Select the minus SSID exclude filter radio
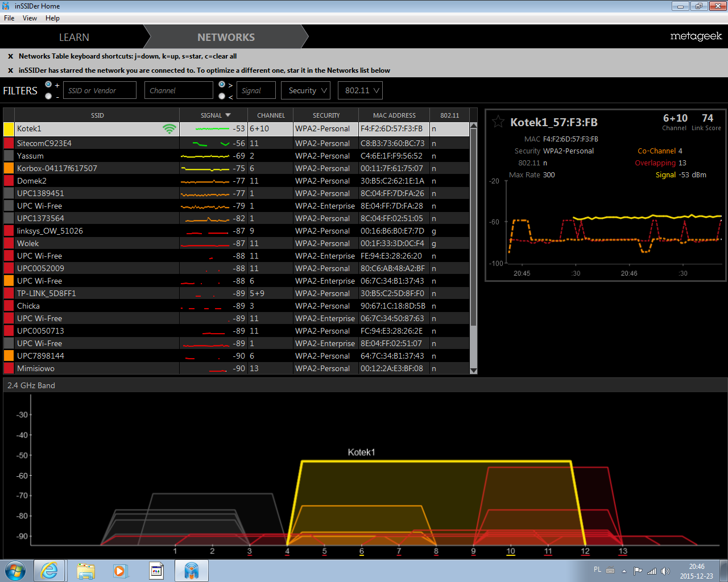Screen dimensions: 728x582 48,96
